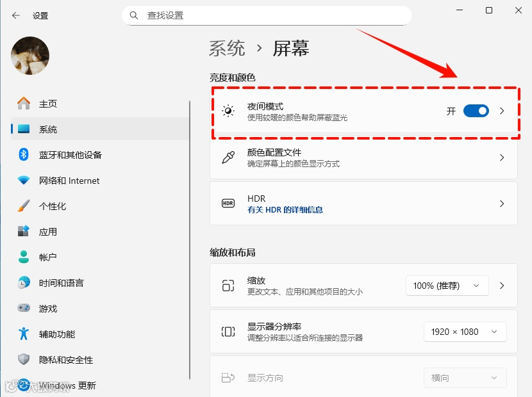
Task: Click the sidebar vertical scrollbar
Action: coord(190,240)
